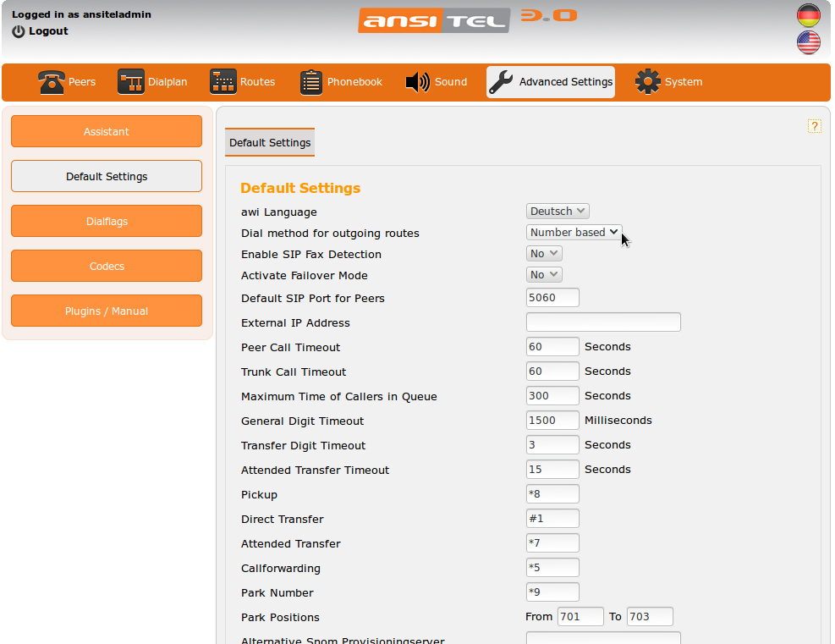Click the Assistant sidebar button

tap(107, 132)
